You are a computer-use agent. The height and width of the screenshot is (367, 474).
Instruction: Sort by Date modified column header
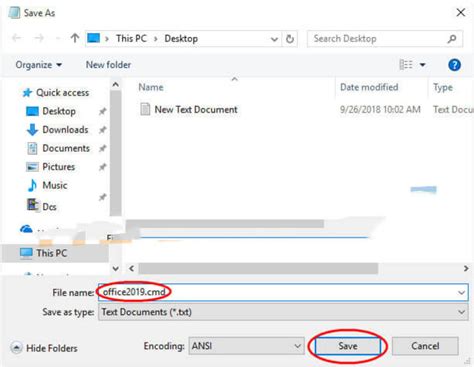click(x=369, y=87)
